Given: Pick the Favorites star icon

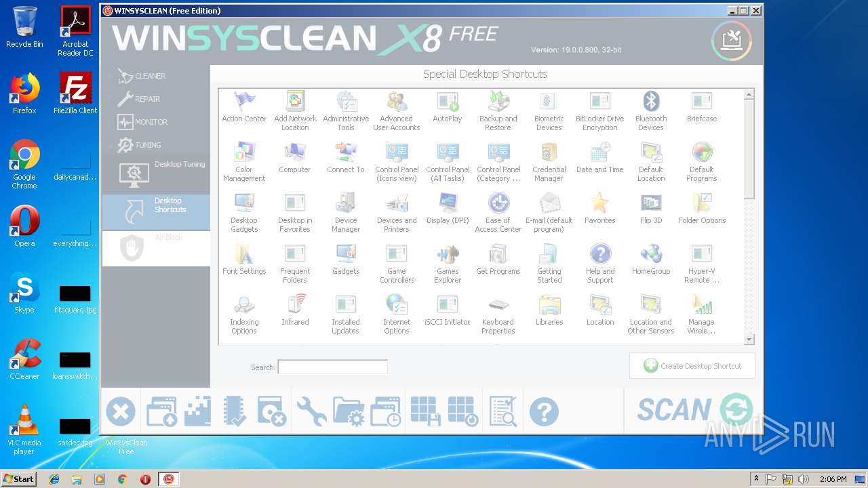Looking at the screenshot, I should [600, 203].
